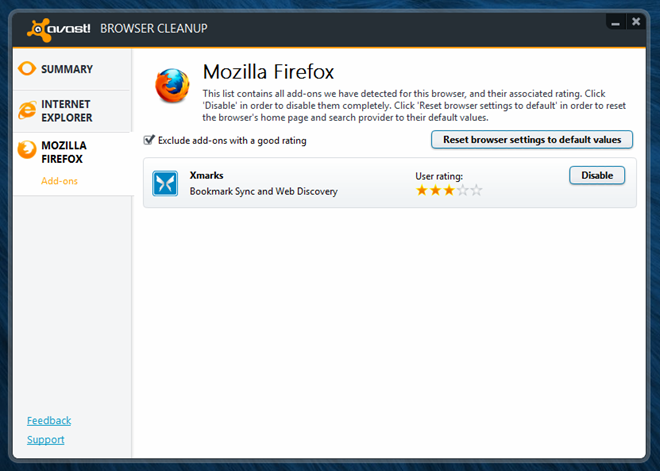Click the Internet Explorer sidebar icon
The width and height of the screenshot is (660, 471).
(27, 111)
